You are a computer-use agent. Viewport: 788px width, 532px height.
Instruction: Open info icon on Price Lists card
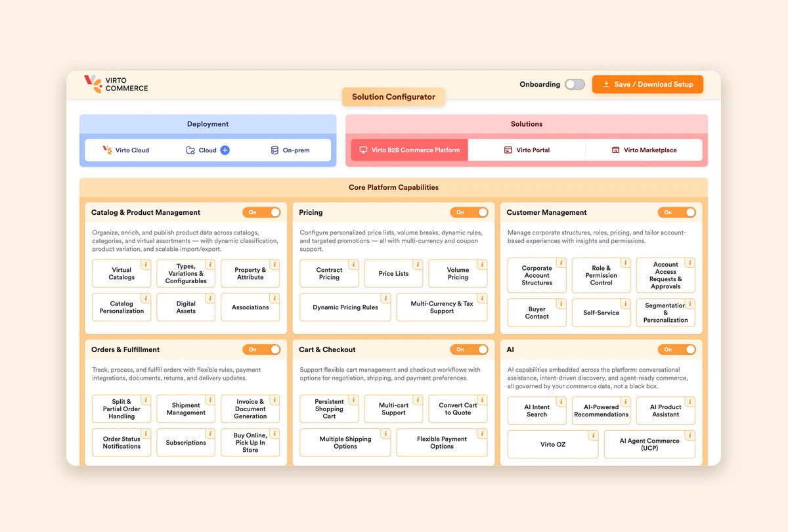[418, 264]
